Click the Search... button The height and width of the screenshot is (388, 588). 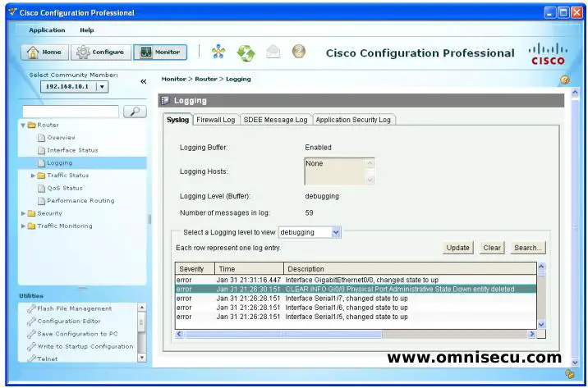[527, 248]
